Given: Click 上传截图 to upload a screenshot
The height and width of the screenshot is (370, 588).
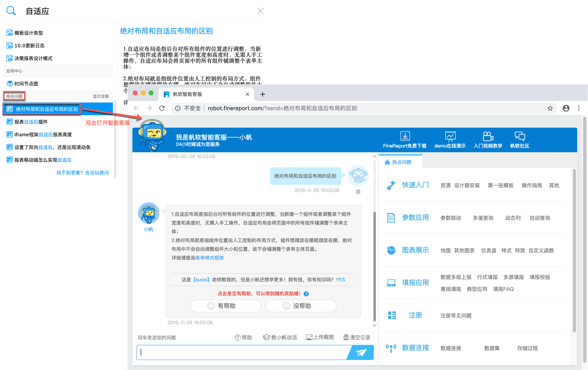Looking at the screenshot, I should click(x=319, y=337).
